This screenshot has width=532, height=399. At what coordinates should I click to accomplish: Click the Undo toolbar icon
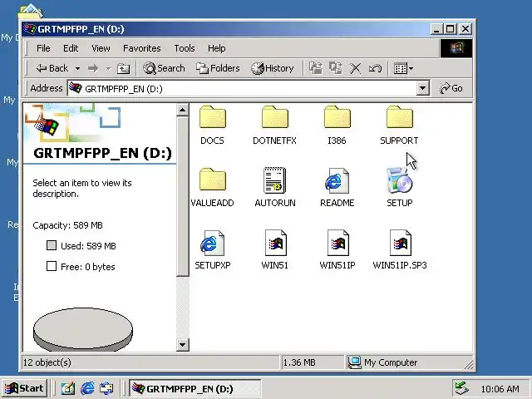(x=375, y=68)
